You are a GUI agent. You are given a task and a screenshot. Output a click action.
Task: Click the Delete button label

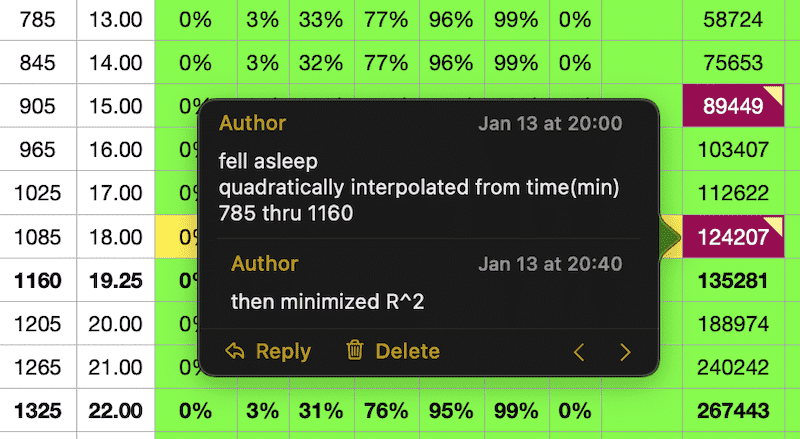407,351
